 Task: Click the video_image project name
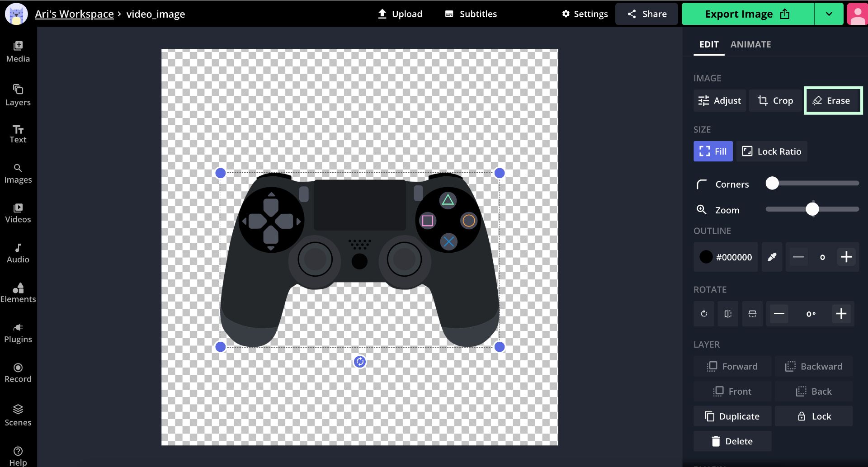156,14
